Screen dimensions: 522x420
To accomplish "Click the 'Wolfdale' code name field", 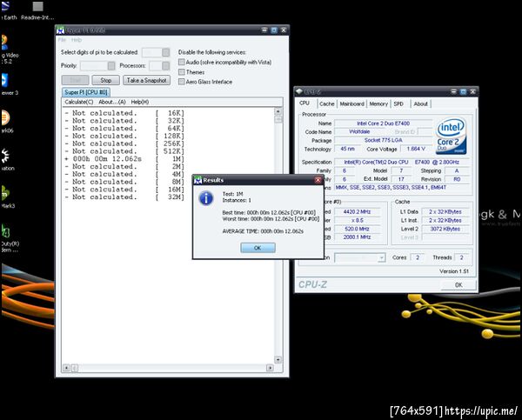I will point(359,131).
